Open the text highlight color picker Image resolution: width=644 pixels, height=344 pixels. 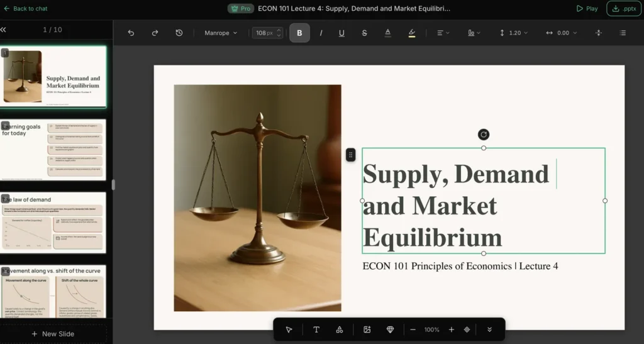[x=411, y=33]
